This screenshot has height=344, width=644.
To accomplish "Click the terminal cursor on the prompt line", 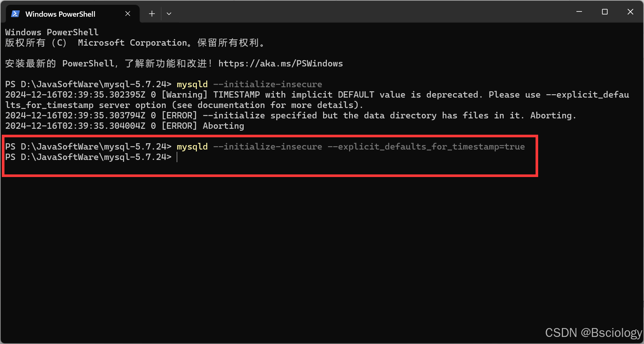I will (178, 157).
